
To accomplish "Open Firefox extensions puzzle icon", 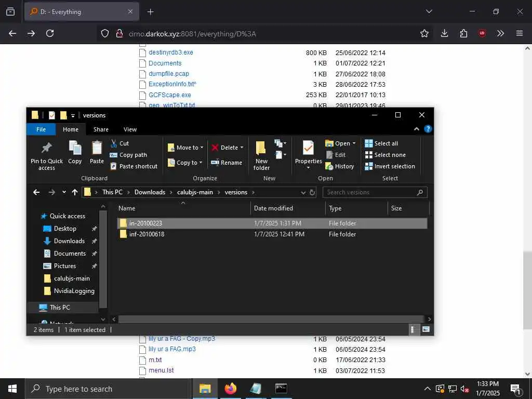I will pos(463,33).
